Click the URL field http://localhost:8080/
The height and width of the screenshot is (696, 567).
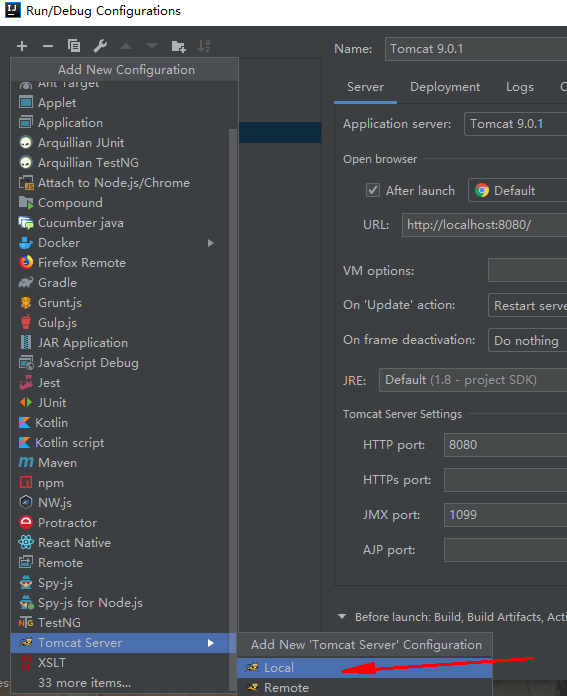click(x=484, y=225)
